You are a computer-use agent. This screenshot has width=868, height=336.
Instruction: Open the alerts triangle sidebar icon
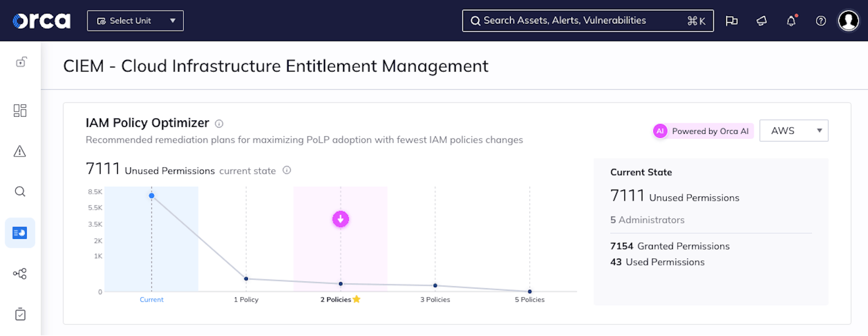pos(20,151)
